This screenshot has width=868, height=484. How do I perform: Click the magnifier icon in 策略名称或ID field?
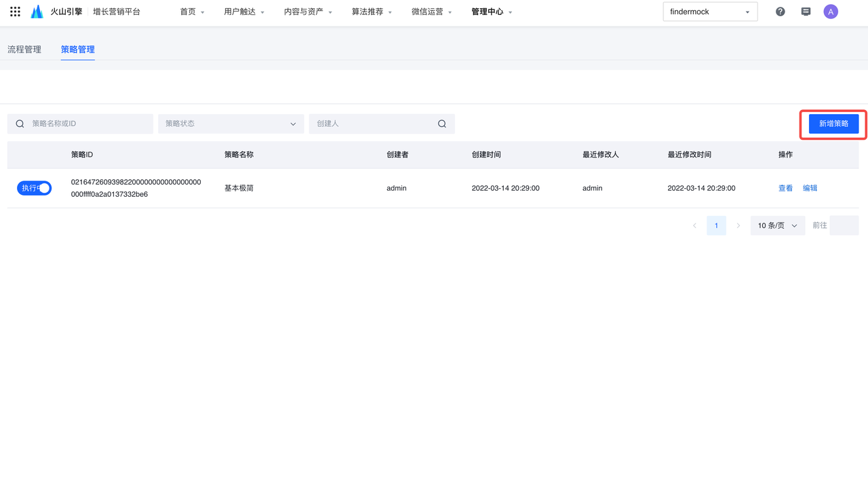pyautogui.click(x=20, y=124)
